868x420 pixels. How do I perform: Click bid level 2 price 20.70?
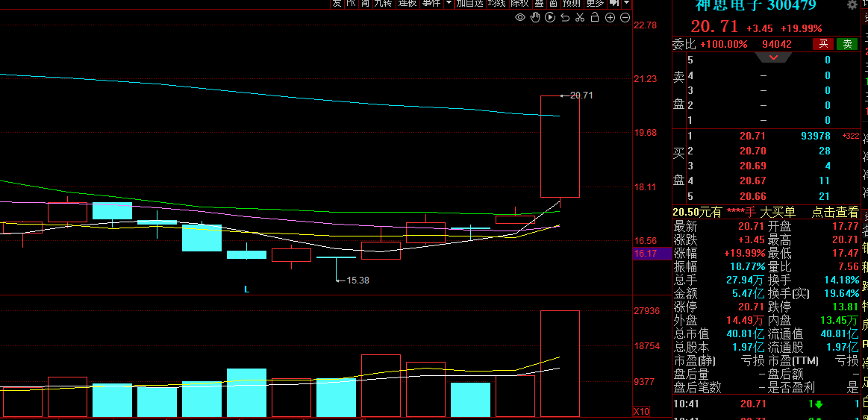[752, 151]
